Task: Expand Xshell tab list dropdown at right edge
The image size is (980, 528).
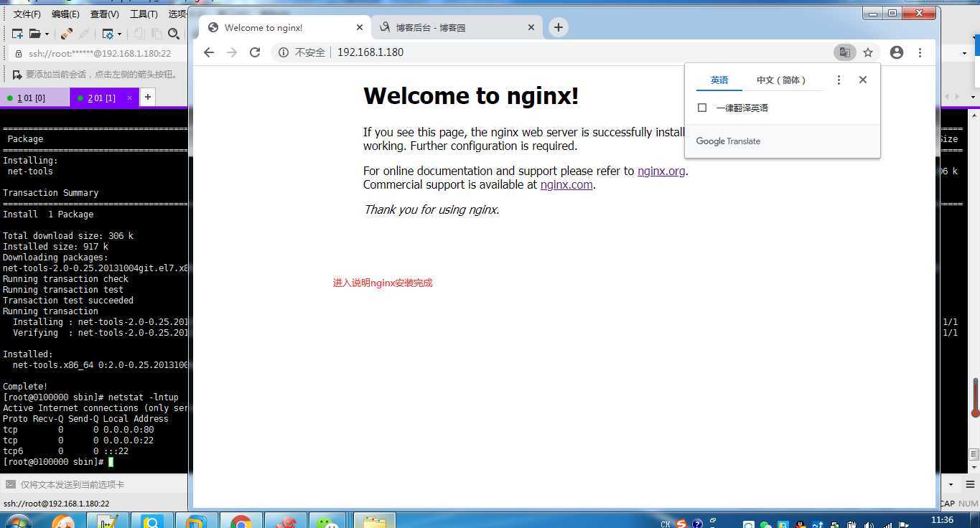Action: click(973, 97)
